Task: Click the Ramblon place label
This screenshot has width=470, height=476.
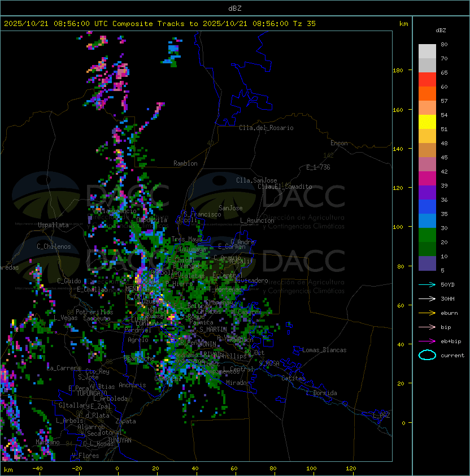Action: point(185,163)
